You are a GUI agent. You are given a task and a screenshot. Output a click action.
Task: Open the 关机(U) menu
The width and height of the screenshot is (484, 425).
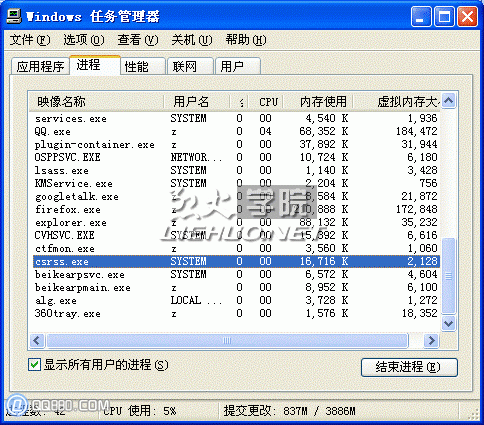click(x=192, y=40)
